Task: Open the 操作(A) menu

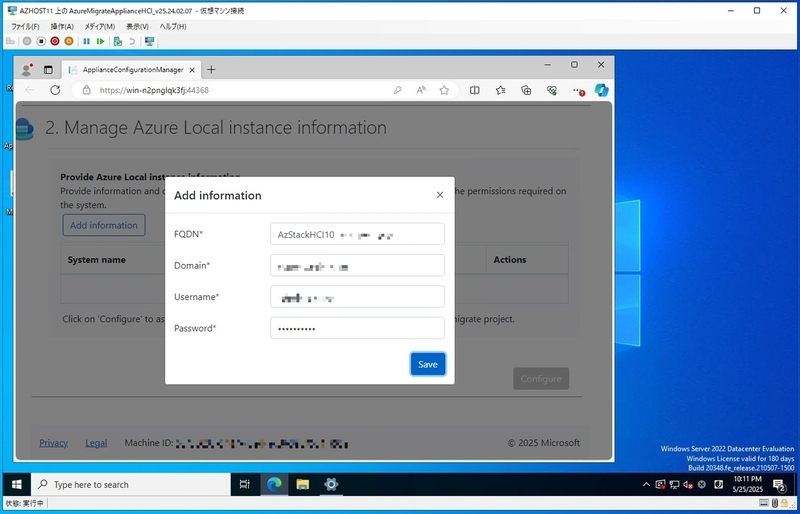Action: pyautogui.click(x=62, y=27)
